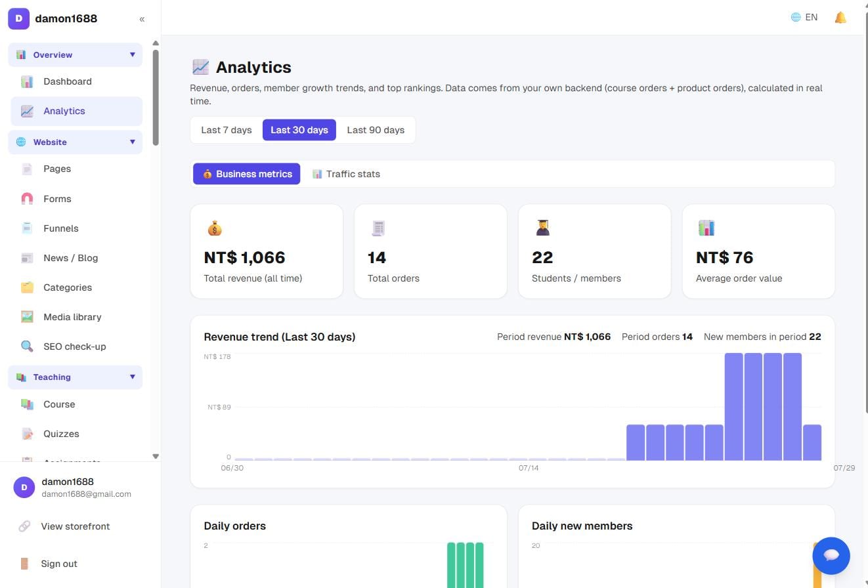This screenshot has height=588, width=868.
Task: Click the Sign out door icon
Action: click(x=24, y=564)
